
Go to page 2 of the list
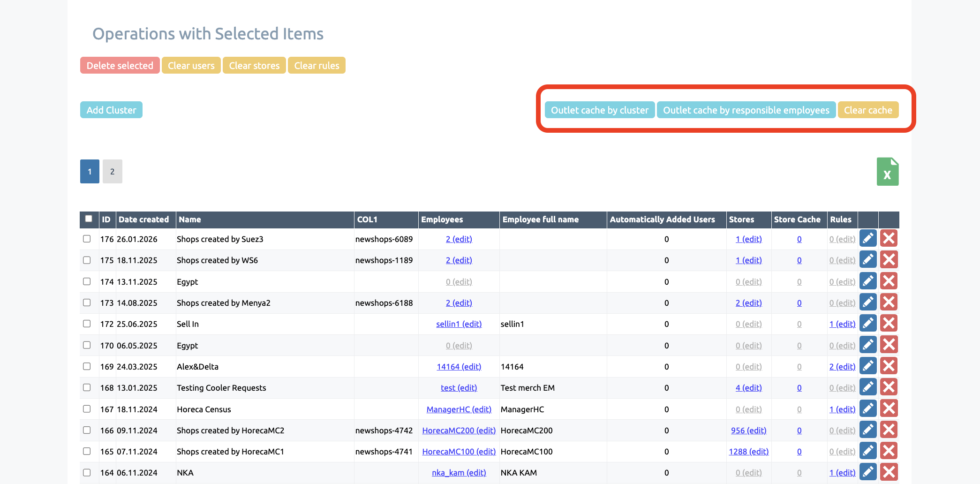tap(112, 172)
